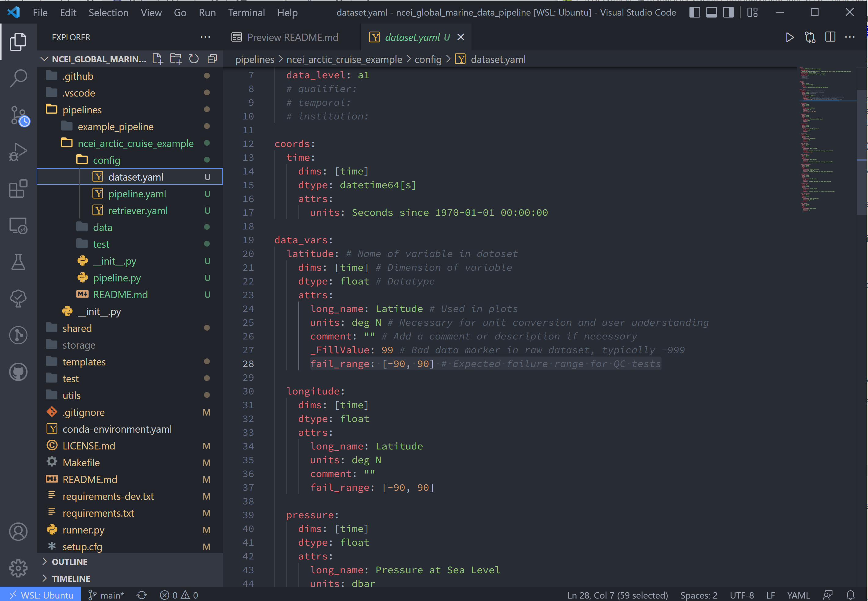868x601 pixels.
Task: Collapse the pipelines folder
Action: click(x=130, y=110)
